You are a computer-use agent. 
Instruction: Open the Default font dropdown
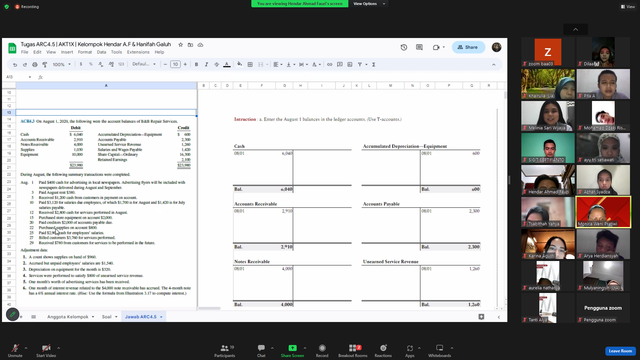(144, 64)
